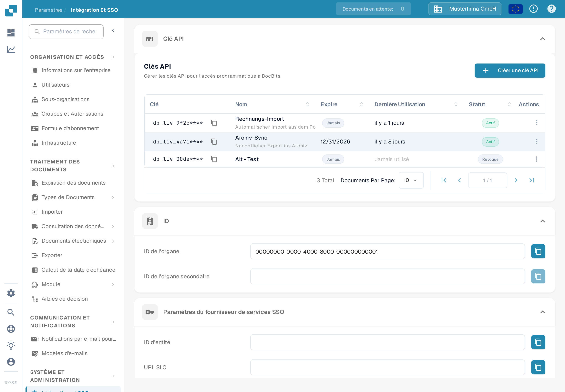This screenshot has height=392, width=565.
Task: Copy the db_liv_9f2c API key
Action: click(x=214, y=123)
